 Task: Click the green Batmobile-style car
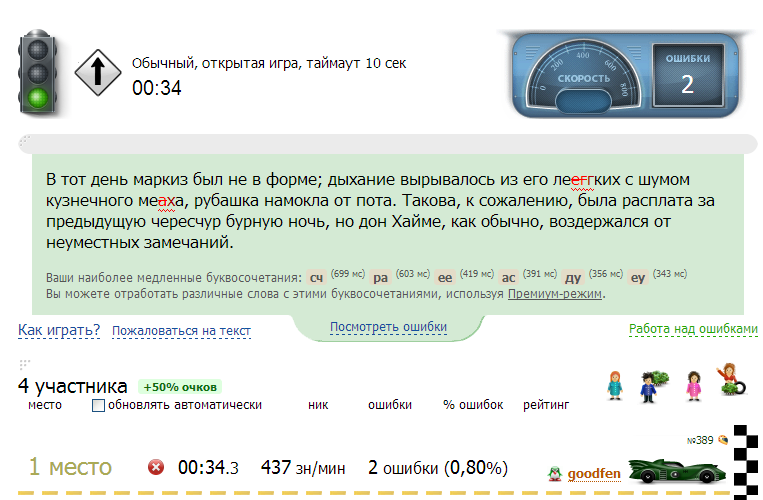[677, 471]
